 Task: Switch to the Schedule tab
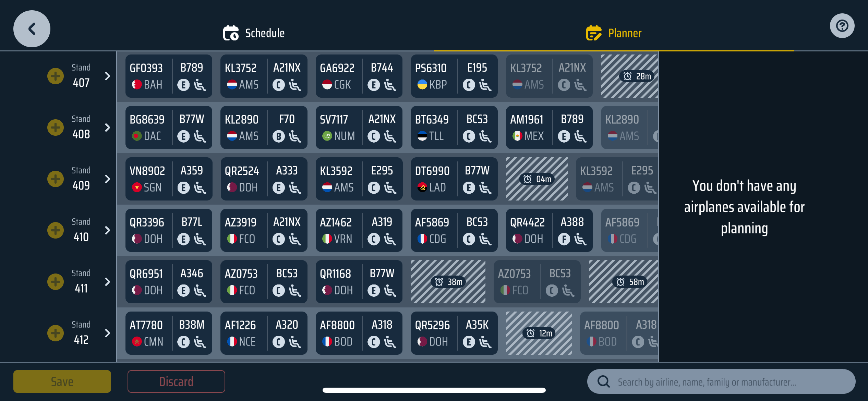(254, 33)
